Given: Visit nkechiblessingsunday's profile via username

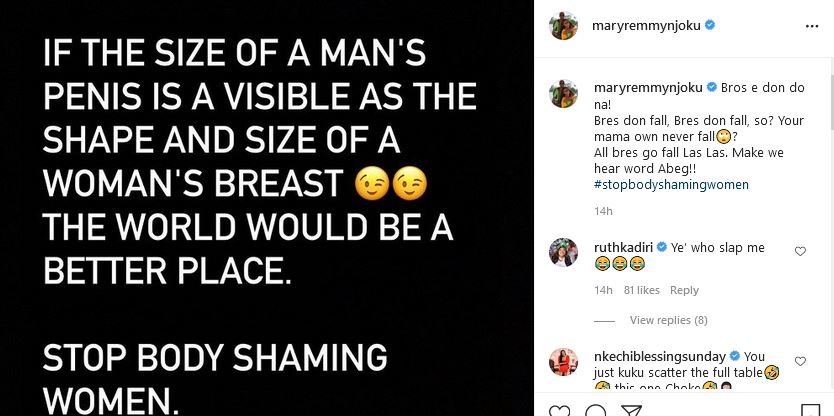Looking at the screenshot, I should [661, 356].
